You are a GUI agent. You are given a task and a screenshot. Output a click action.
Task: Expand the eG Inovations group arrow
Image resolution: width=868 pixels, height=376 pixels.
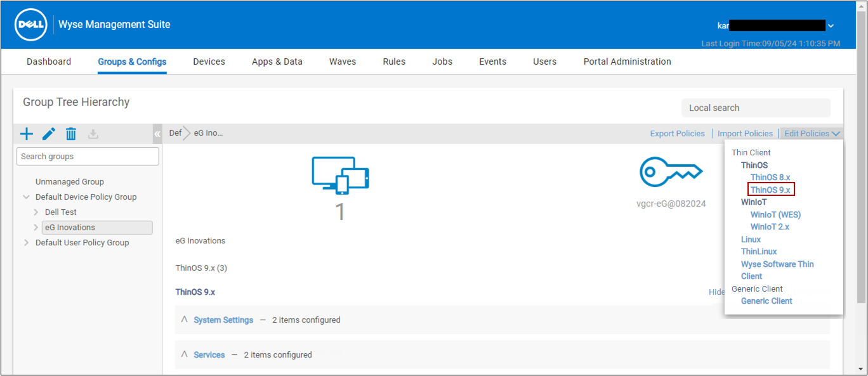(x=36, y=228)
